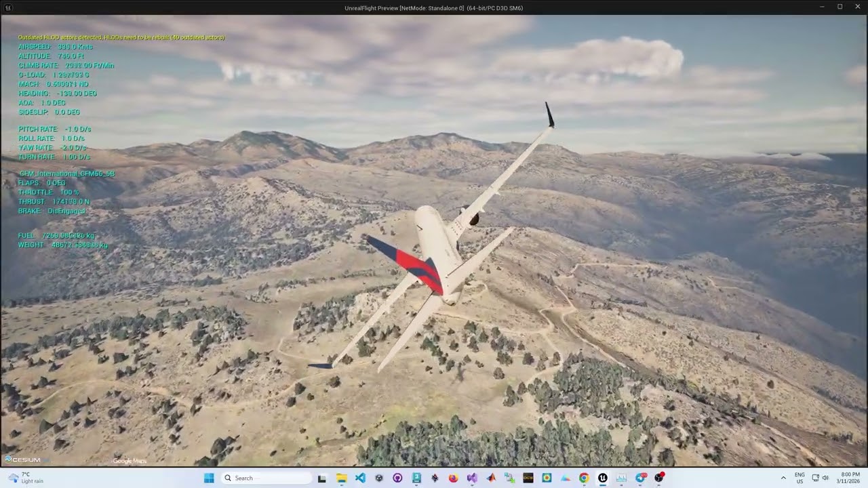
Task: Click the BRAKE DisEngaged status
Action: 52,211
